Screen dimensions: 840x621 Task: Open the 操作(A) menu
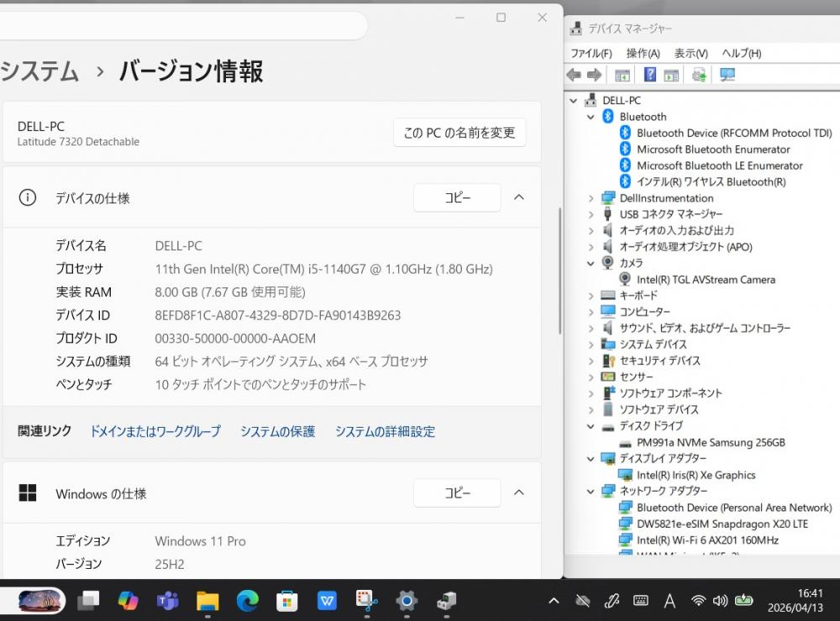point(643,53)
